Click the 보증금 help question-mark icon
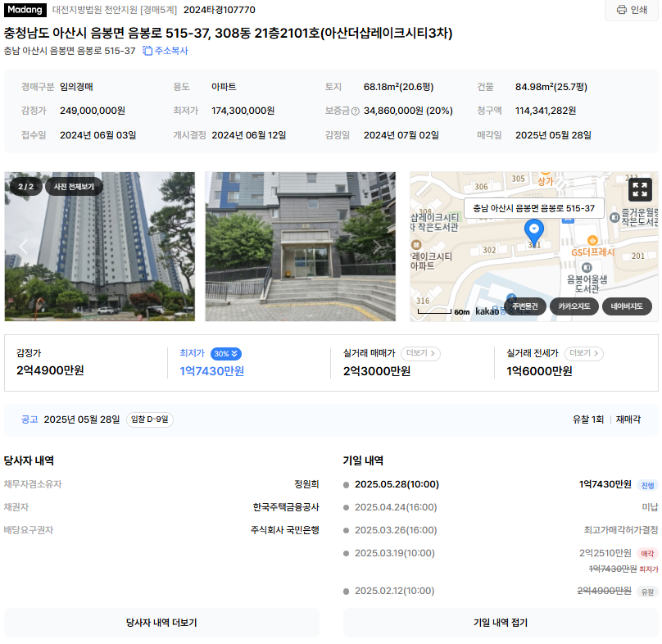The image size is (662, 644). [x=355, y=111]
